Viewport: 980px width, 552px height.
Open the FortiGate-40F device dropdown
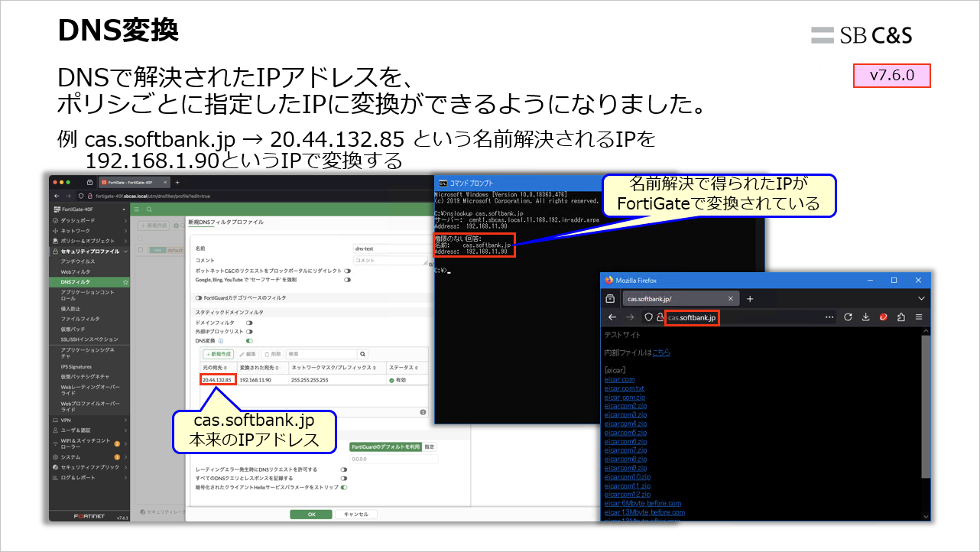tap(89, 209)
